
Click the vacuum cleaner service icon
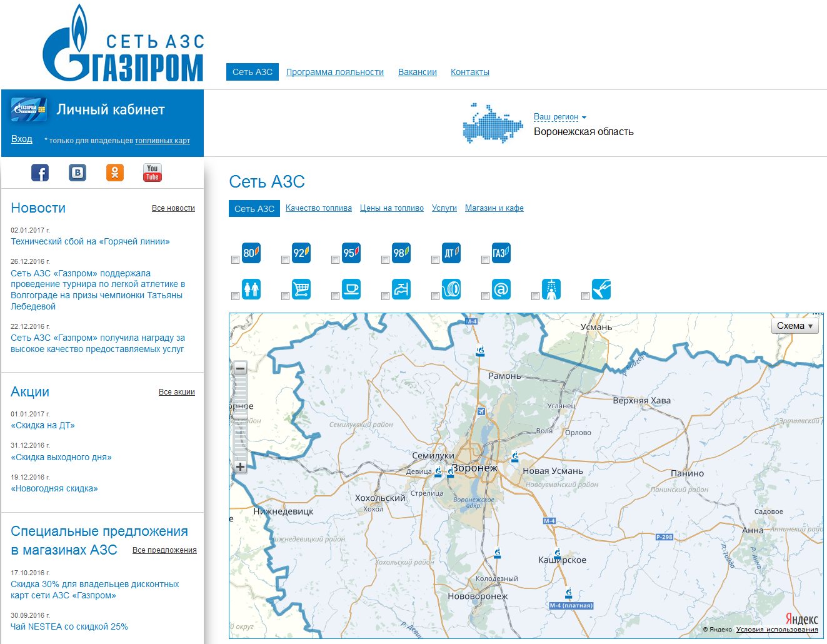click(601, 289)
